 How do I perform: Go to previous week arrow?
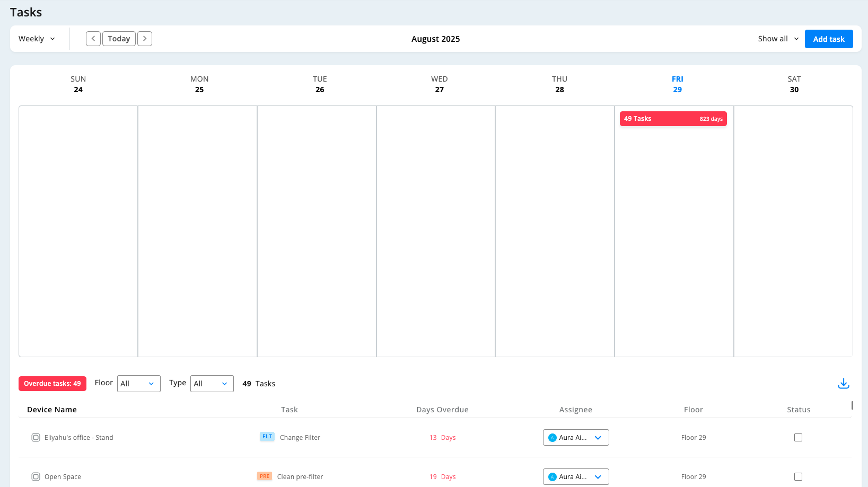tap(93, 39)
